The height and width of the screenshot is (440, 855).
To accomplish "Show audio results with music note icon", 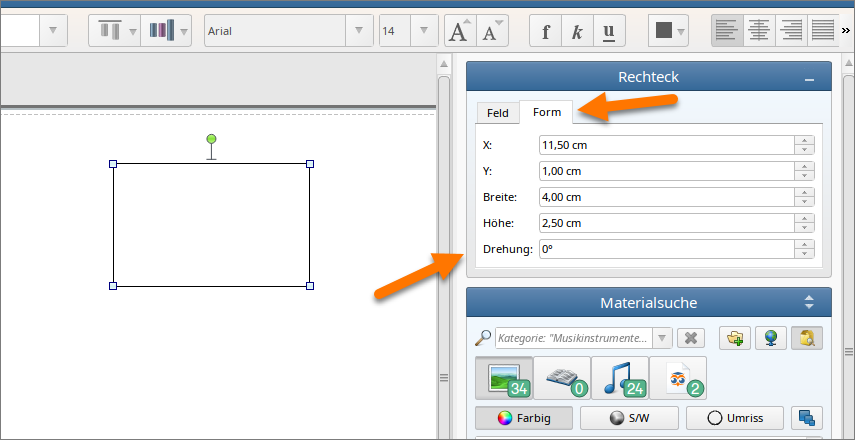I will click(x=620, y=378).
